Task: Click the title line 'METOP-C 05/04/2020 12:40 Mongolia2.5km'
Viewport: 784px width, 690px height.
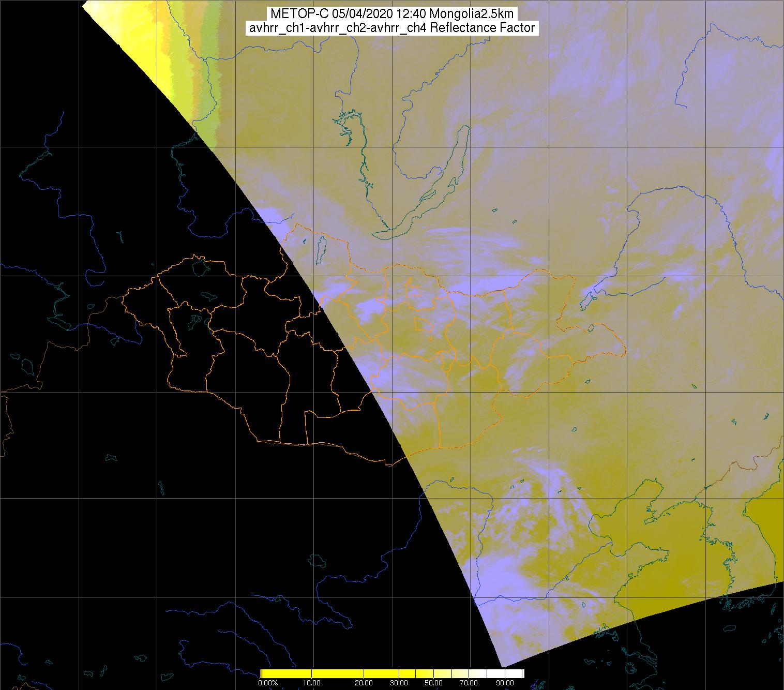Action: [392, 14]
